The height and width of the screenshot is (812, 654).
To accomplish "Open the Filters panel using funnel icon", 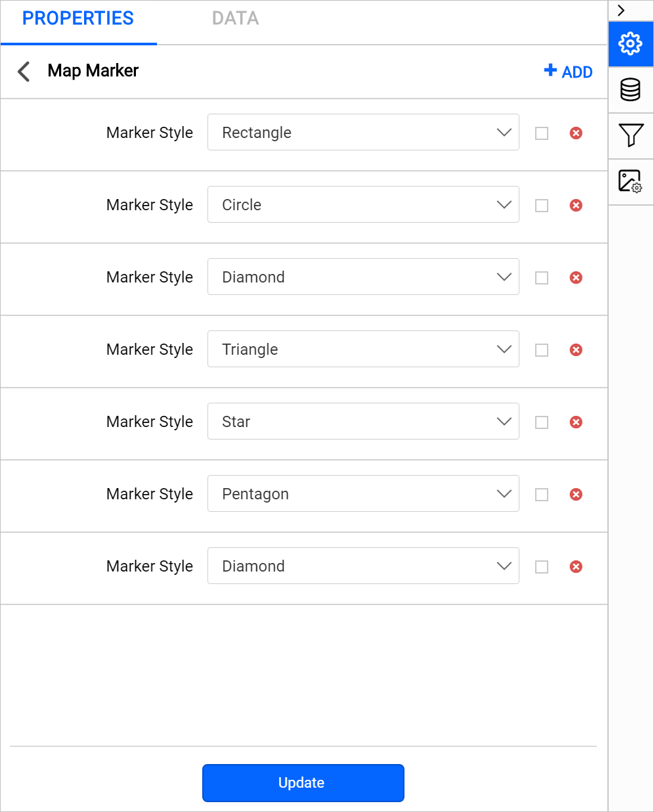I will tap(630, 136).
